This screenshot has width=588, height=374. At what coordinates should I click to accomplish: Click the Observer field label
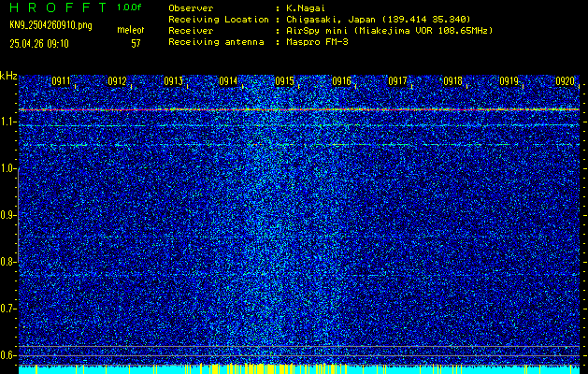click(x=191, y=8)
